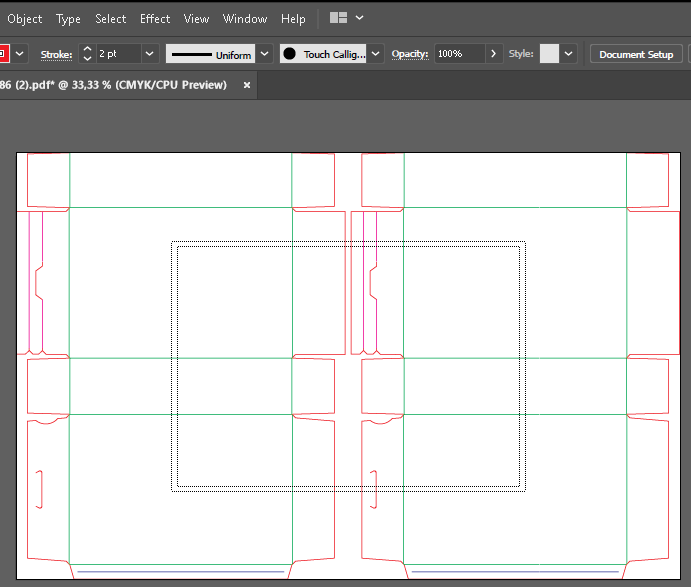Image resolution: width=691 pixels, height=587 pixels.
Task: Click the red stroke color swatch
Action: (3, 54)
